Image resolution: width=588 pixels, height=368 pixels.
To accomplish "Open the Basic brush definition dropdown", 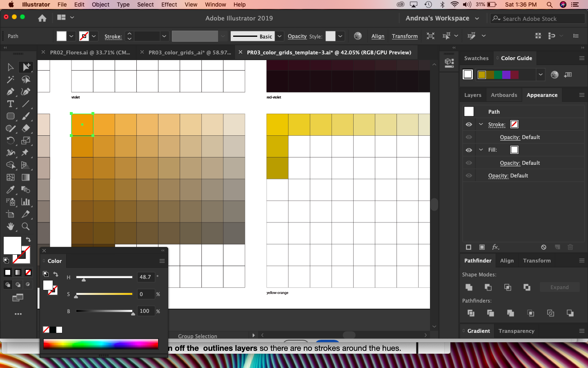I will (x=279, y=36).
